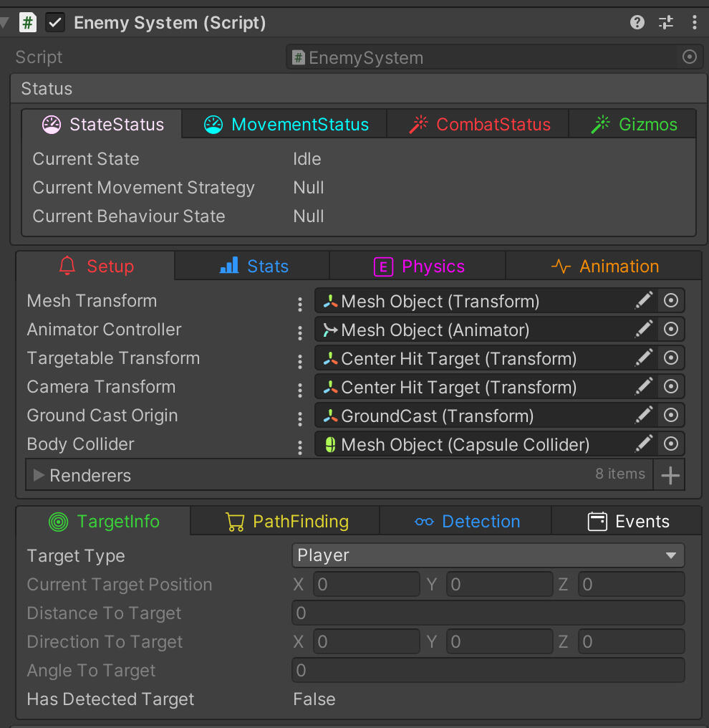Expand the Renderers list foldout
The height and width of the screenshot is (728, 709).
pyautogui.click(x=39, y=475)
